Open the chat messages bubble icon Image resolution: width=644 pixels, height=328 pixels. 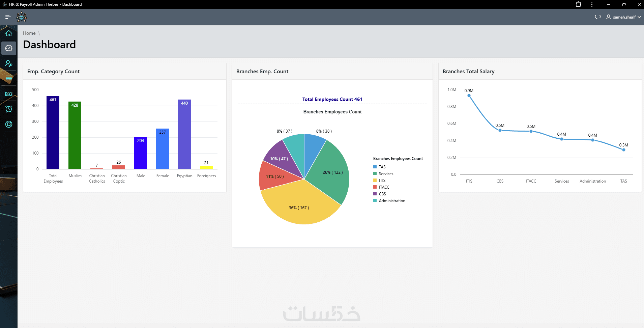tap(597, 17)
